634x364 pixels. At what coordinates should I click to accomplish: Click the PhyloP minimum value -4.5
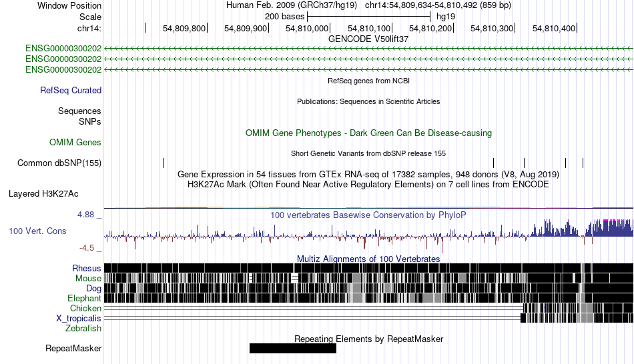(87, 248)
